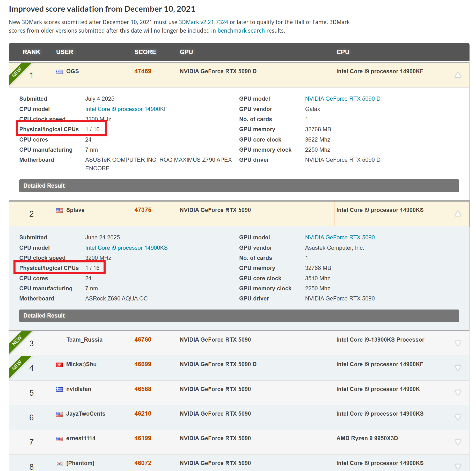The height and width of the screenshot is (471, 476).
Task: Click the RANK column header
Action: pos(31,52)
